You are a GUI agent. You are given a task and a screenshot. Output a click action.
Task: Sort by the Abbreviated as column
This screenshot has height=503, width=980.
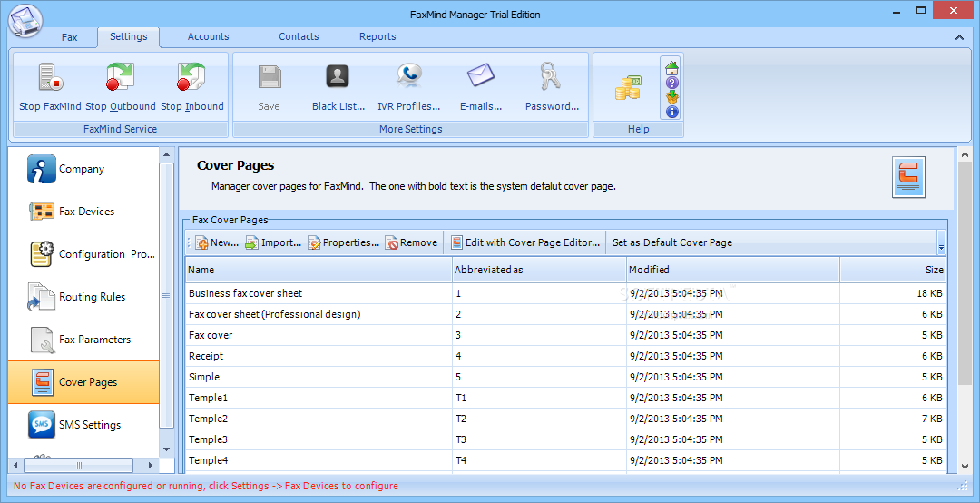pyautogui.click(x=539, y=270)
